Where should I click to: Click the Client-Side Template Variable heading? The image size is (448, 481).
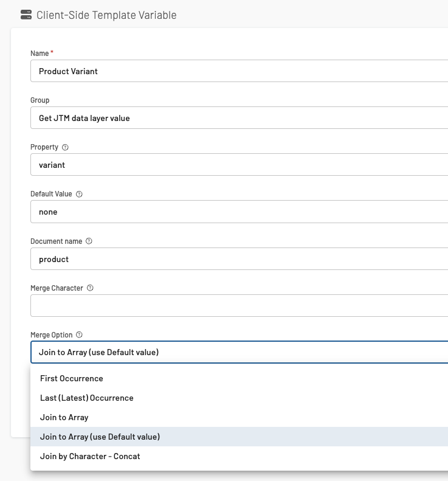pos(106,15)
